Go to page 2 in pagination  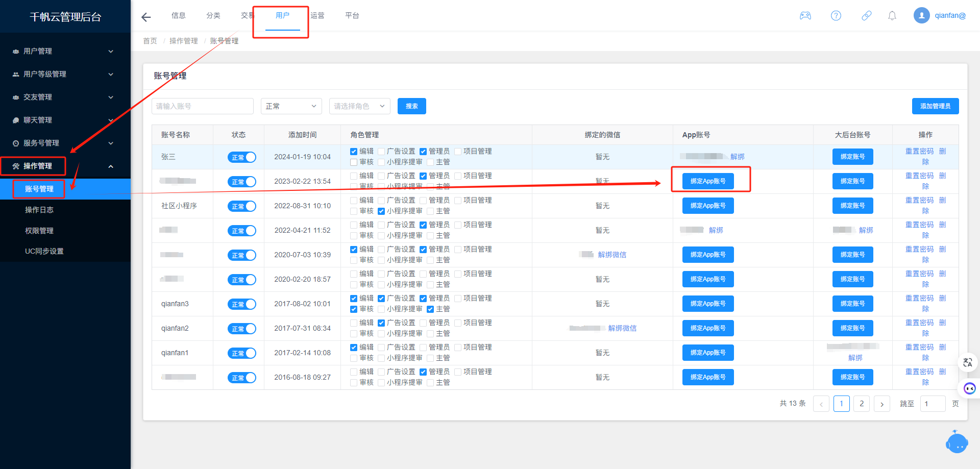(x=862, y=404)
